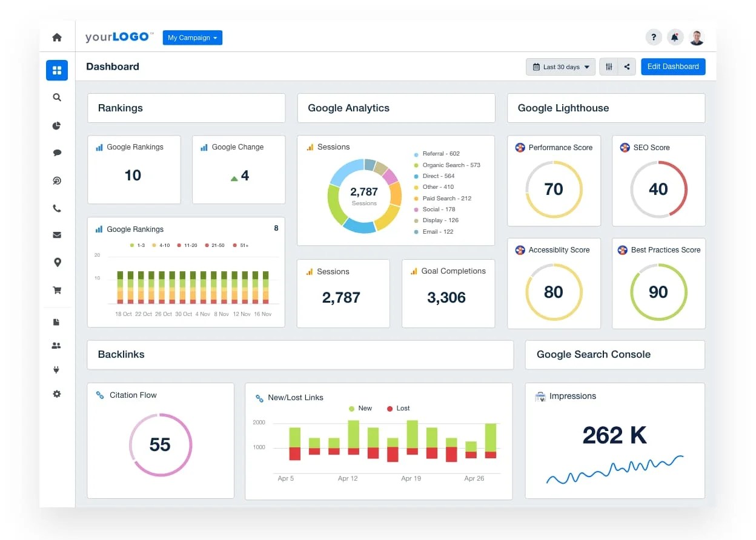The height and width of the screenshot is (540, 756).
Task: Open the dashboard filter sliders icon
Action: pos(609,67)
